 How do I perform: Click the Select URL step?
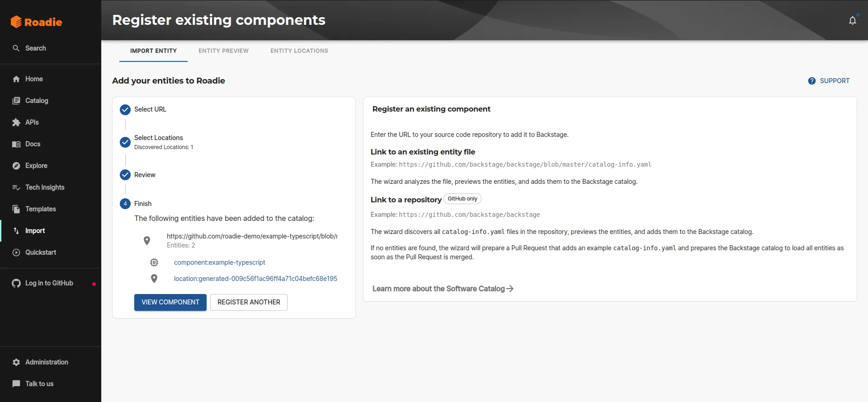(x=150, y=109)
